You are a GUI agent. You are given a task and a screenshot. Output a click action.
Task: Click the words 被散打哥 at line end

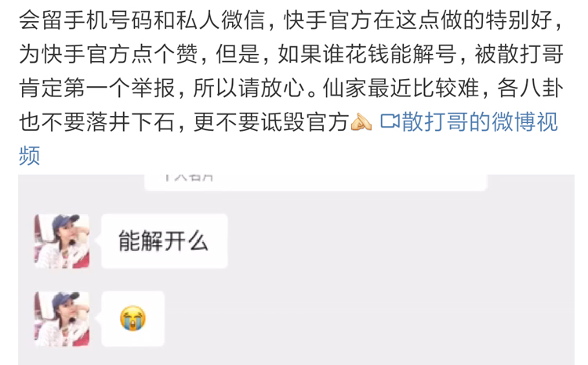click(x=519, y=54)
